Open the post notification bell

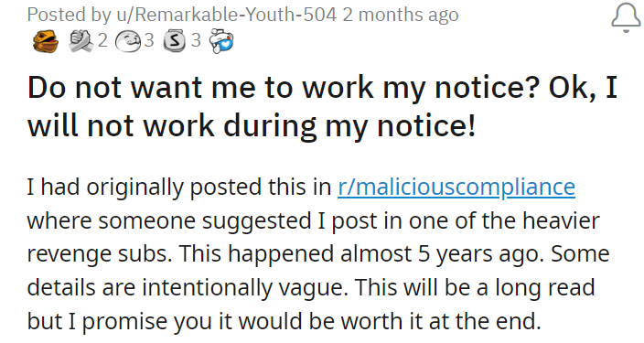coord(626,17)
